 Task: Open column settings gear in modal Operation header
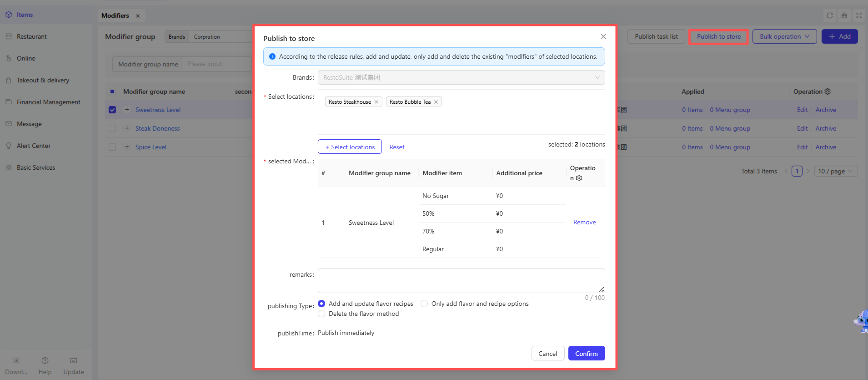coord(579,178)
